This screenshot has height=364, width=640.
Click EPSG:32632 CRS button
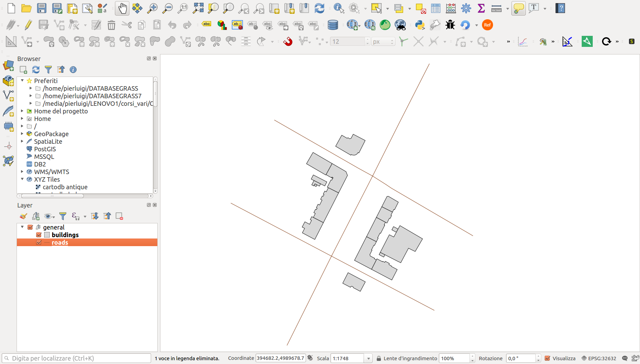(599, 358)
